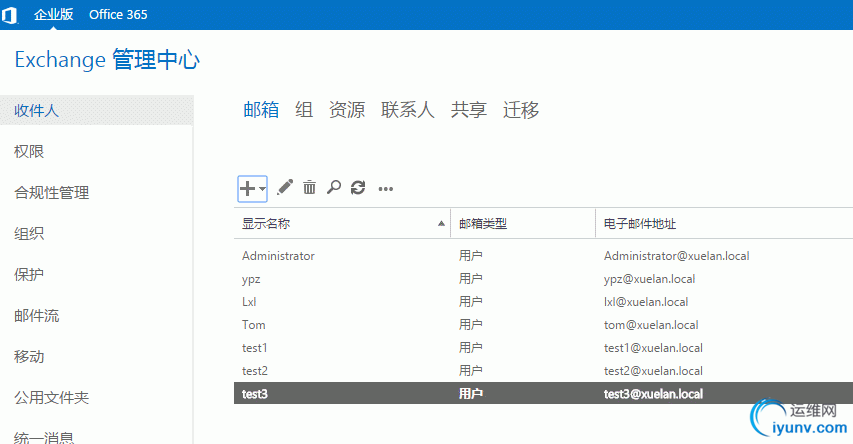The width and height of the screenshot is (853, 444).
Task: Click email lxl@xuelan.local
Action: pyautogui.click(x=646, y=301)
